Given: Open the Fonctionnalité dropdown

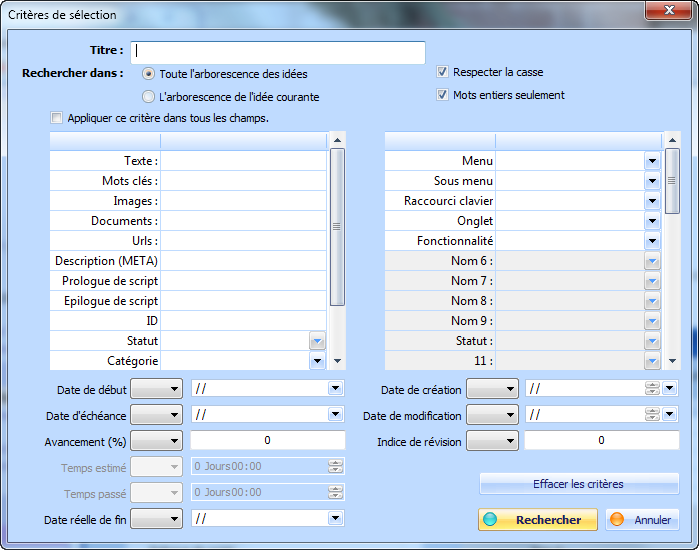Looking at the screenshot, I should (652, 241).
